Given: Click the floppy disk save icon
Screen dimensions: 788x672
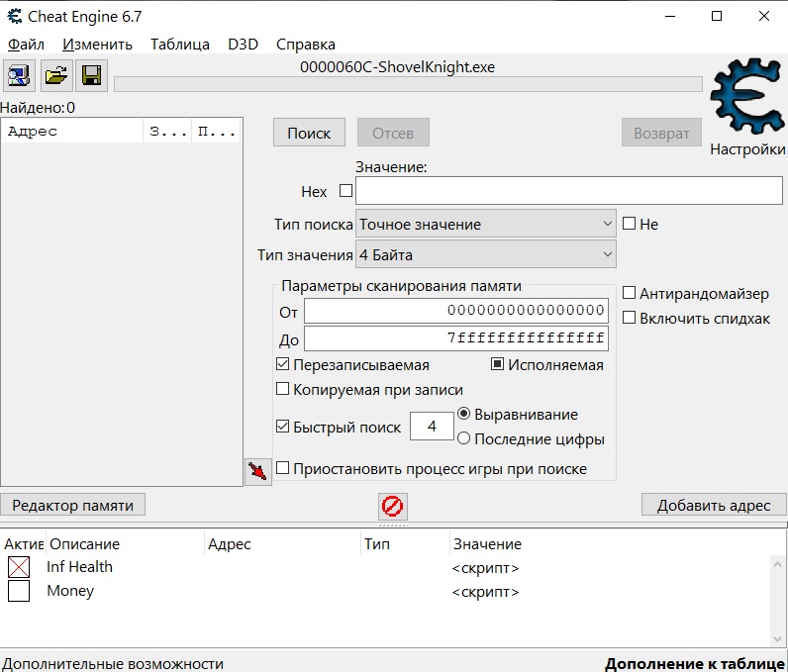Looking at the screenshot, I should (91, 76).
